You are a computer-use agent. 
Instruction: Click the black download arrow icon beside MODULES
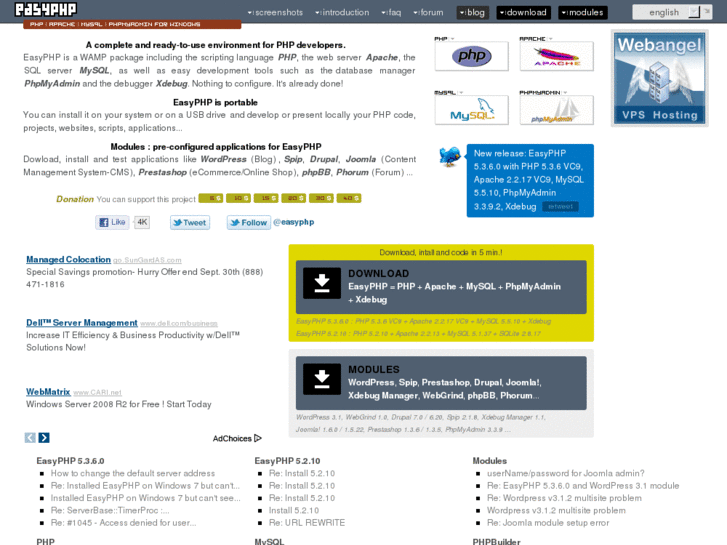point(322,379)
